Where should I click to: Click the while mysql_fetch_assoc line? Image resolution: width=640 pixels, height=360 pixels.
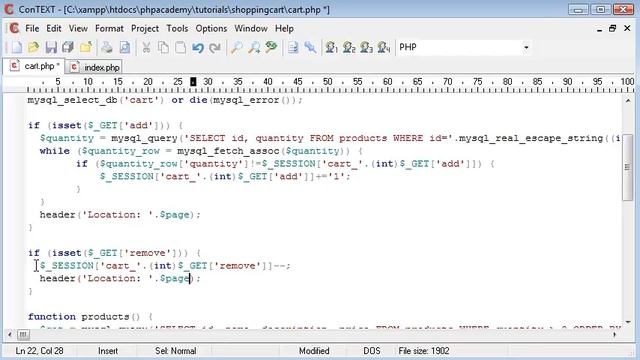[201, 151]
